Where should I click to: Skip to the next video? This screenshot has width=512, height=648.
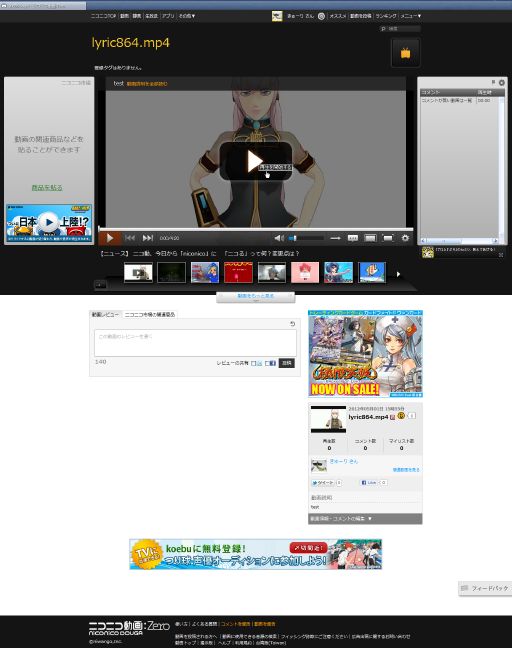coord(148,238)
